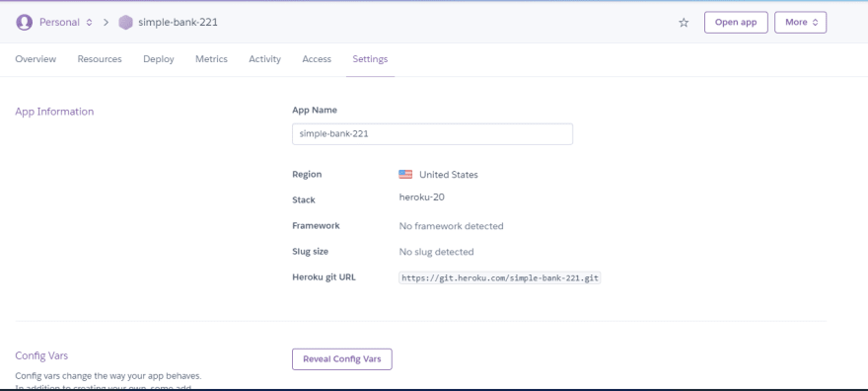Click the 'Slug size' label
This screenshot has width=868, height=391.
coord(310,252)
